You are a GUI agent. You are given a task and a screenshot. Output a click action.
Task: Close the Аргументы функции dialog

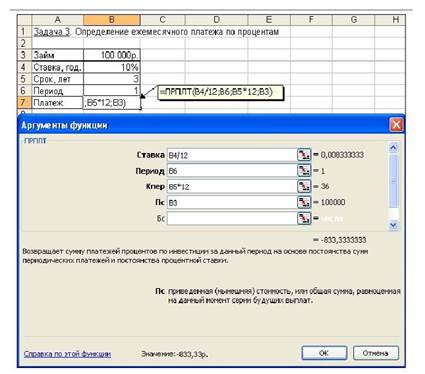(x=396, y=125)
